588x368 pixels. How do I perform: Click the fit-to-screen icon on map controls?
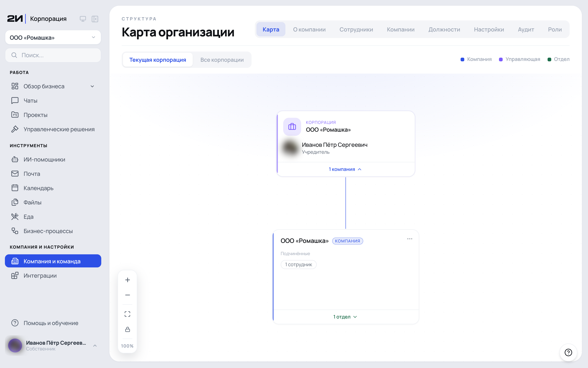tap(127, 314)
